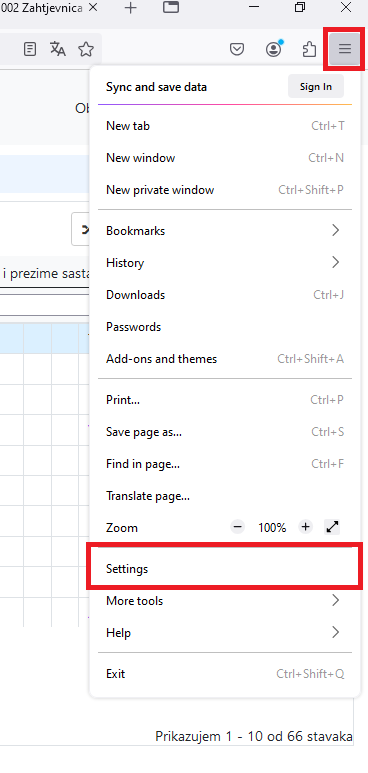
Task: Zoom in with the plus button
Action: click(306, 527)
